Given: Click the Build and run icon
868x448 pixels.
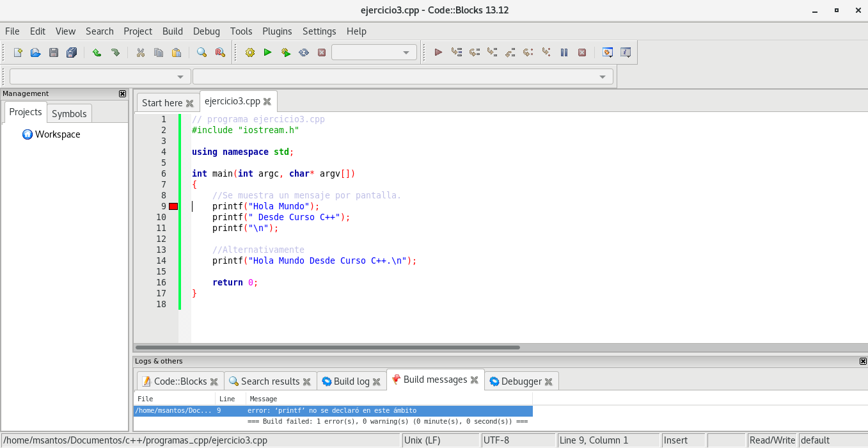Looking at the screenshot, I should pos(286,52).
